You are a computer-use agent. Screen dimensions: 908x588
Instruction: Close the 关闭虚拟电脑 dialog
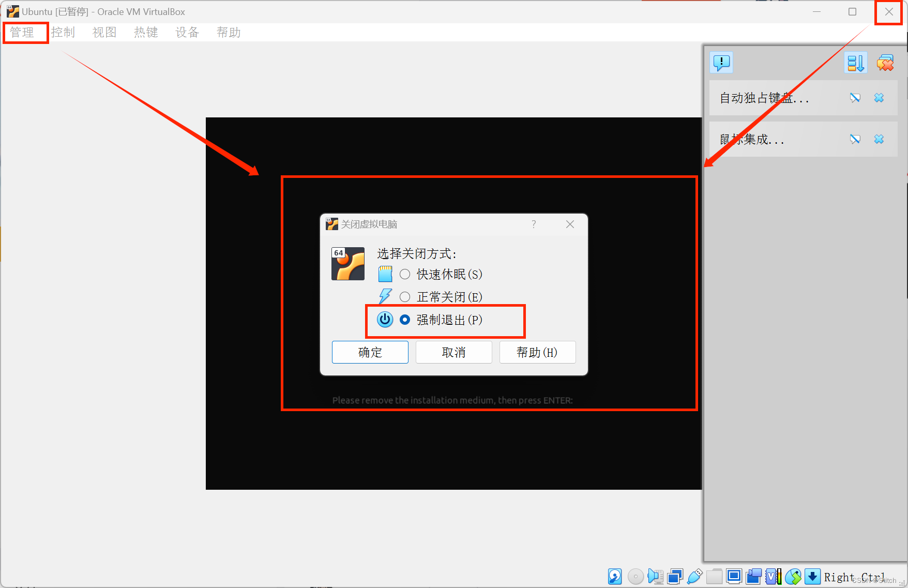570,224
